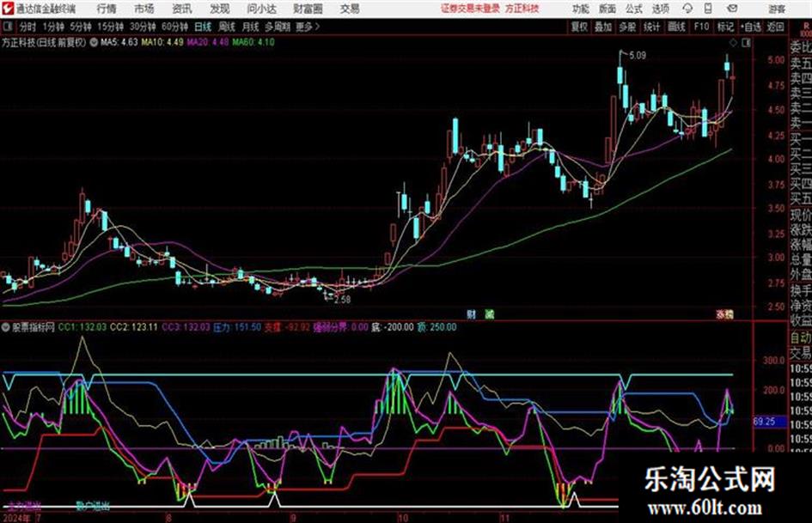
Task: Toggle the left panel layout icon
Action: (x=7, y=27)
